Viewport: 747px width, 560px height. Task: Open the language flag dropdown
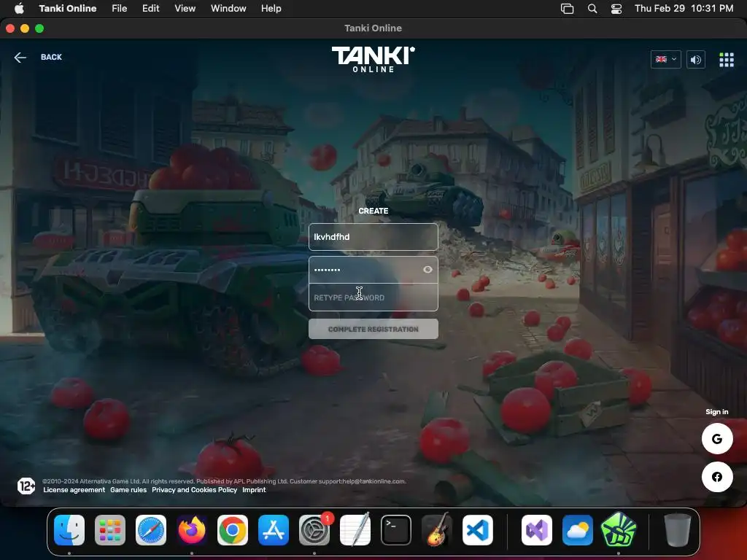(x=665, y=60)
